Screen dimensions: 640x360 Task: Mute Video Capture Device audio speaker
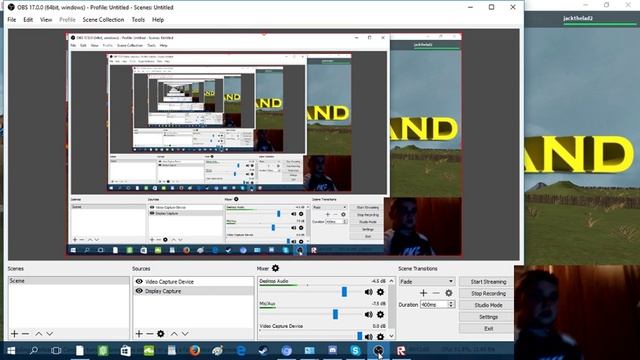[x=368, y=336]
